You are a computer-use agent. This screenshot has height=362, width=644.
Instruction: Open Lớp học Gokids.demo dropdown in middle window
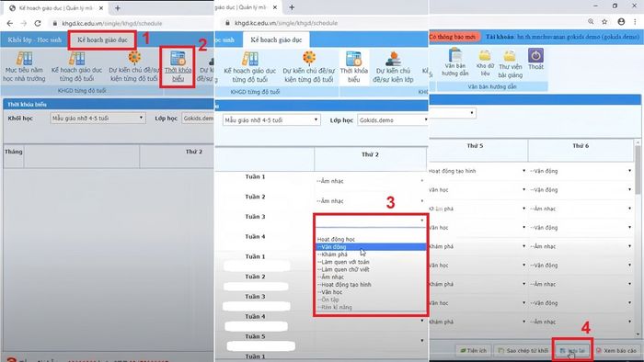pyautogui.click(x=393, y=120)
